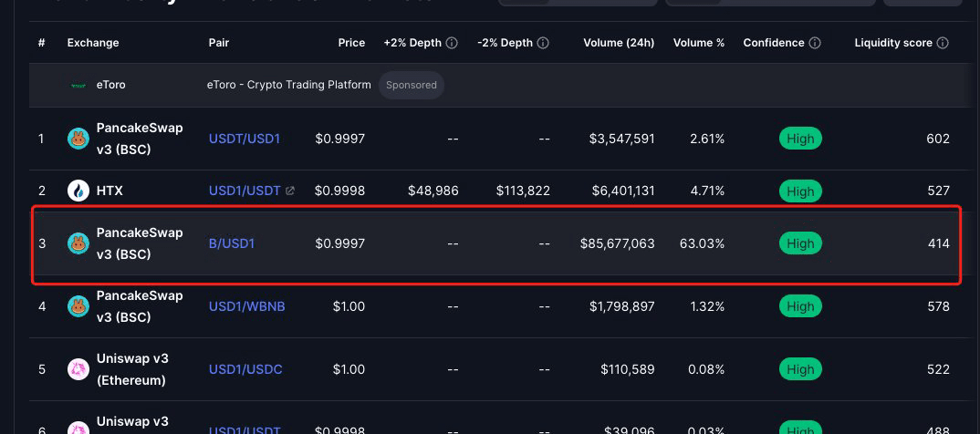Sort by the Volume % column header

coord(699,43)
